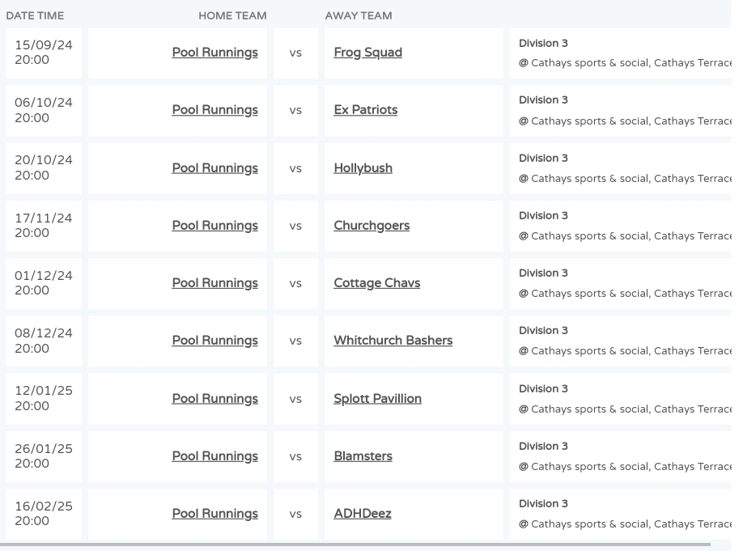Image resolution: width=756 pixels, height=551 pixels.
Task: Open the Whitchurch Bashers team link
Action: click(393, 341)
